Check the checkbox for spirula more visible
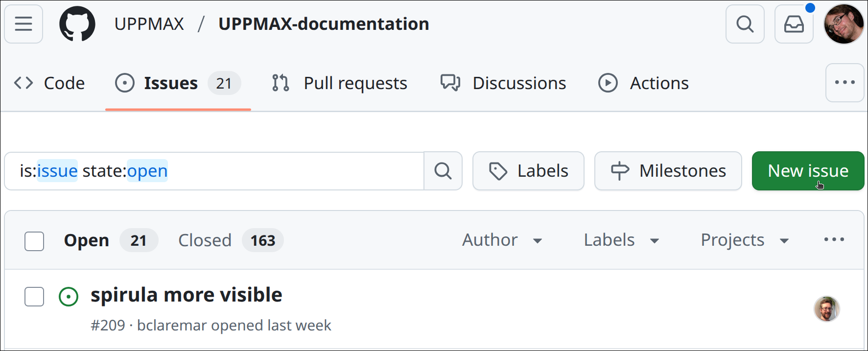Viewport: 868px width, 351px height. (34, 297)
